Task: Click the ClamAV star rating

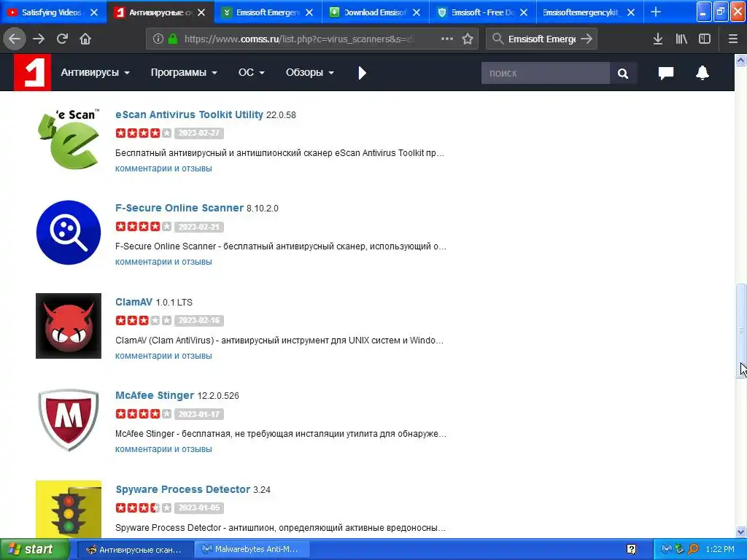Action: (x=144, y=321)
